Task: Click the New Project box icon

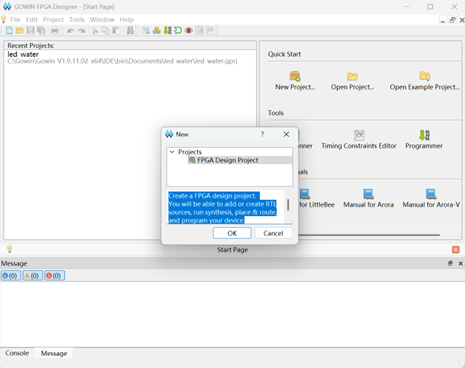Action: pyautogui.click(x=295, y=76)
